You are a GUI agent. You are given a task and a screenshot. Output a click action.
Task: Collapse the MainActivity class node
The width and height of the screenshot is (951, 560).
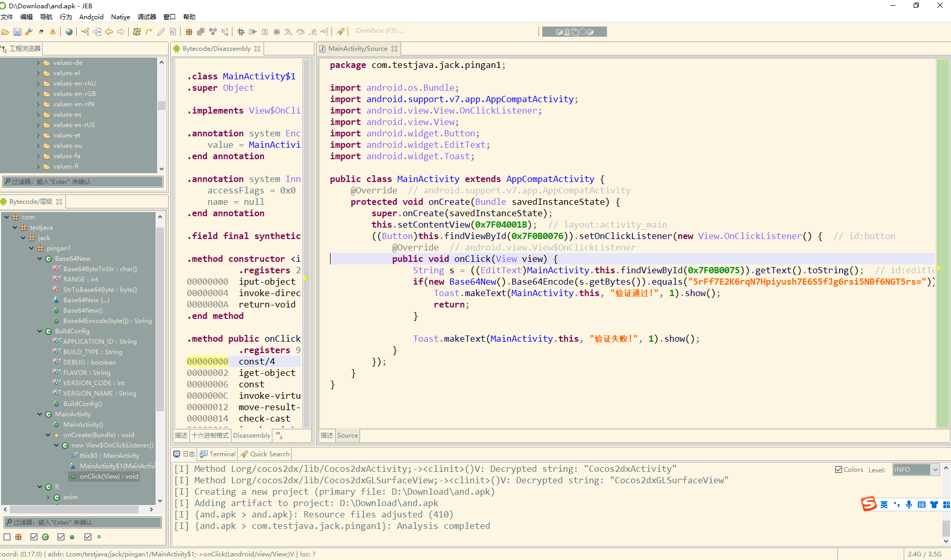point(40,414)
